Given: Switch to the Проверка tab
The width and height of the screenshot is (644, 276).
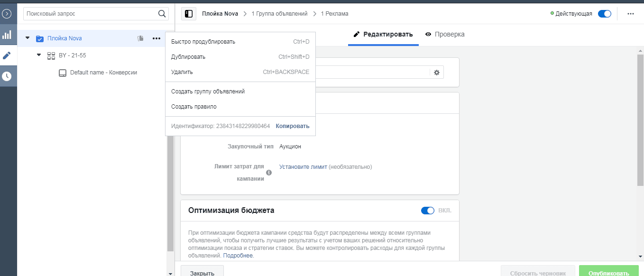Looking at the screenshot, I should click(445, 34).
